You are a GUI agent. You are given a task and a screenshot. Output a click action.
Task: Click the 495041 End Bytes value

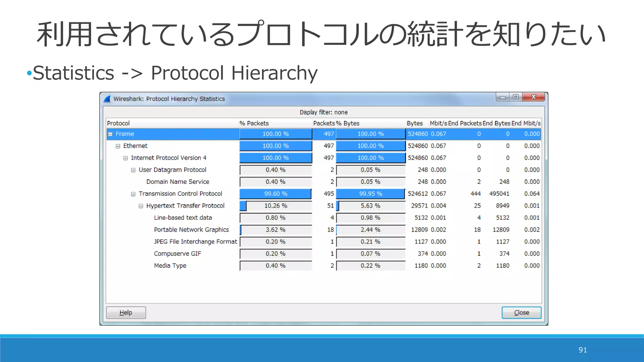click(x=499, y=194)
